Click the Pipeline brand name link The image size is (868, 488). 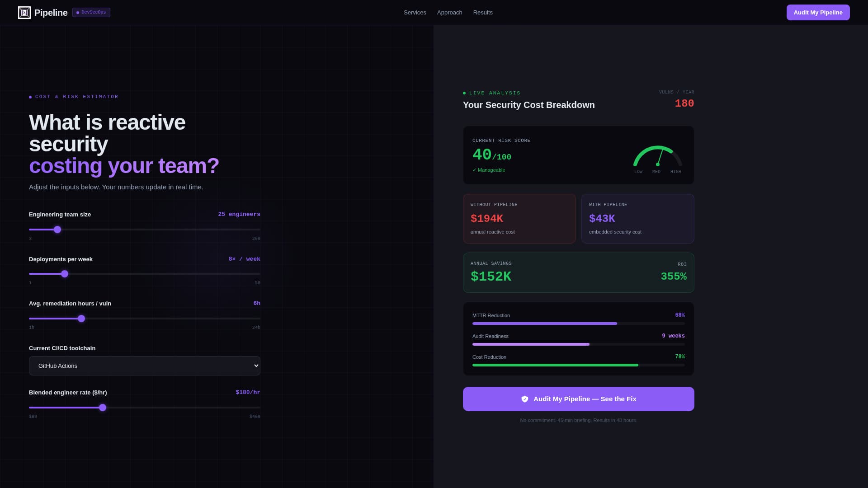(51, 13)
